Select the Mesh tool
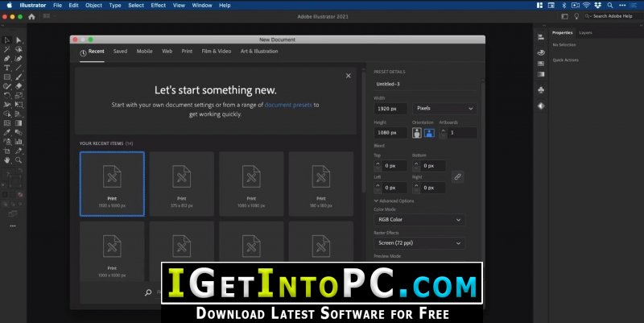The height and width of the screenshot is (323, 644). 7,123
